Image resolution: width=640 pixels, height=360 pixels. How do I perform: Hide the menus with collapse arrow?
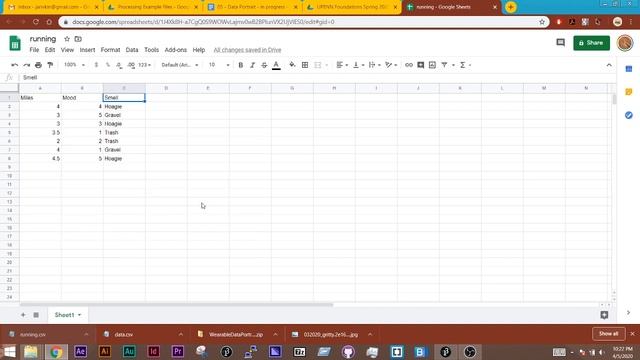click(x=609, y=65)
